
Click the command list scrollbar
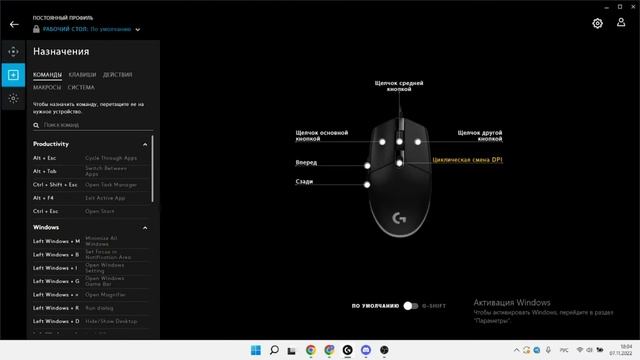[153, 169]
